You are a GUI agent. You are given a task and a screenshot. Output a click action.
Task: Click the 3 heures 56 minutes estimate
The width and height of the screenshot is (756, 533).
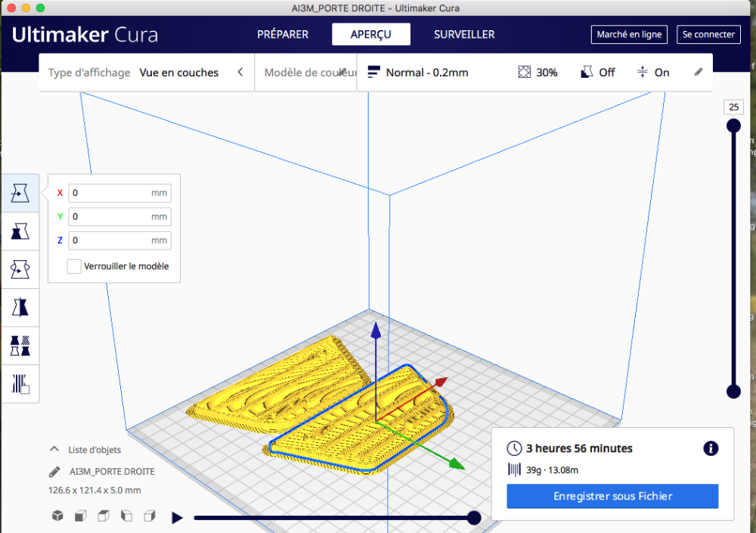tap(579, 448)
